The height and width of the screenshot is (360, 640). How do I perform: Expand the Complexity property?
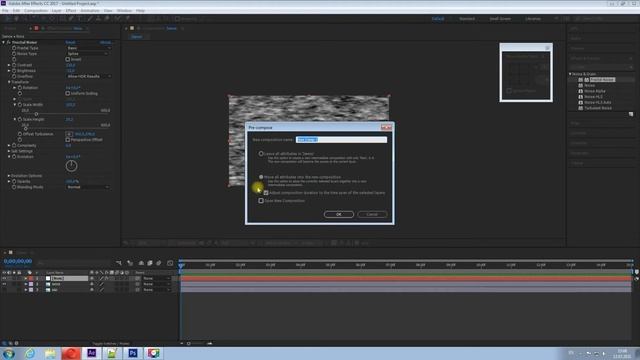pos(9,146)
